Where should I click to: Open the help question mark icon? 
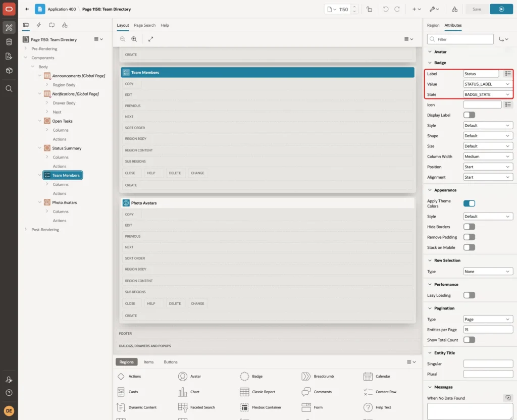pos(9,393)
